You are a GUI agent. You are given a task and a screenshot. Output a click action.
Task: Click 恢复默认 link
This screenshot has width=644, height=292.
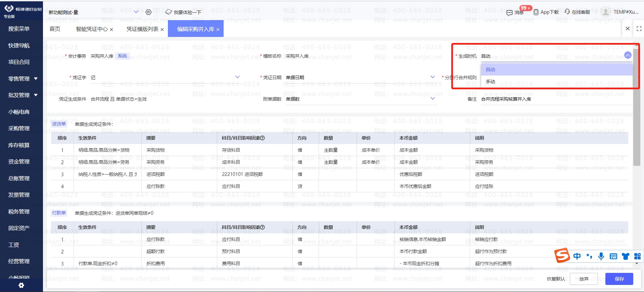[556, 279]
